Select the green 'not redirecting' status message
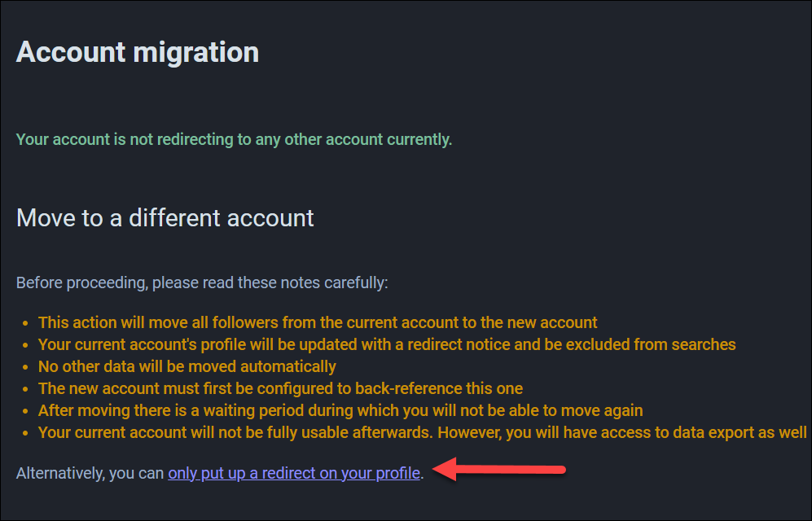812x521 pixels. [x=234, y=139]
